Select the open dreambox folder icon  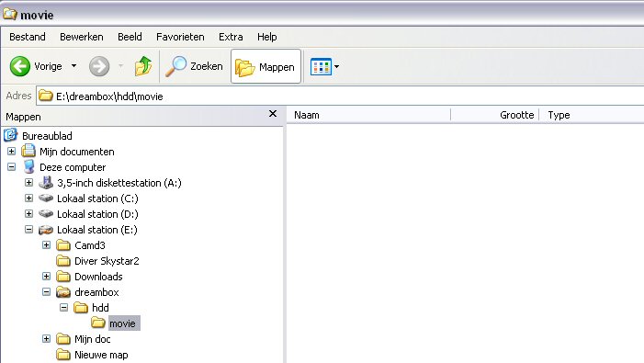click(63, 292)
